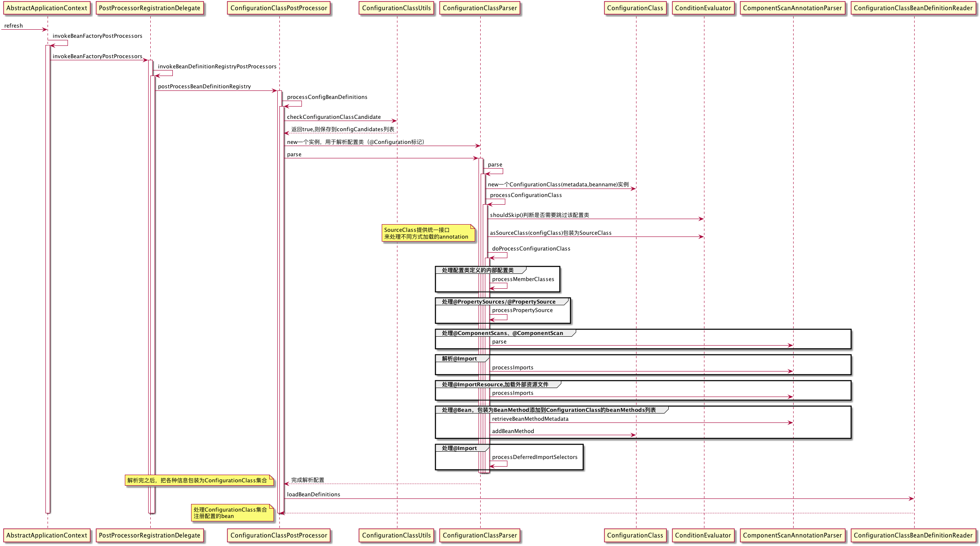The height and width of the screenshot is (546, 980).
Task: Click the bottom ConfigurationClassPostProcessor participant box
Action: [279, 535]
